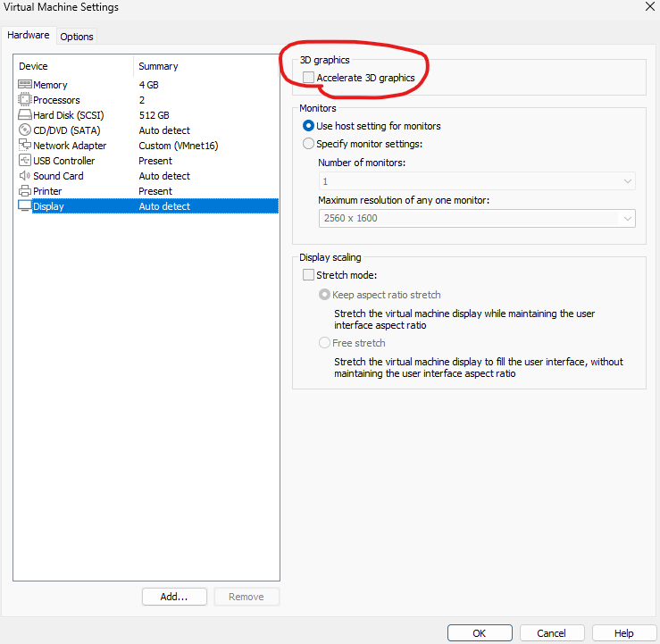
Task: Close the Virtual Machine Settings dialog
Action: 647,7
